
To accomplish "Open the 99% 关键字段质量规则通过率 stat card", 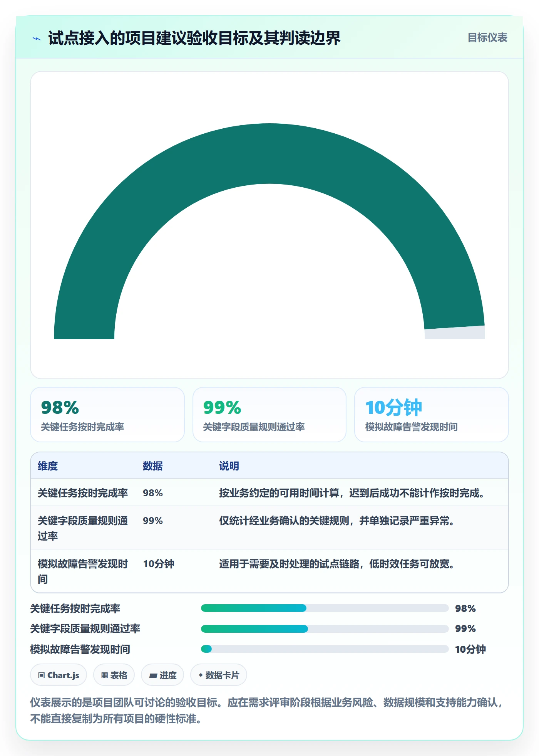I will coord(269,415).
